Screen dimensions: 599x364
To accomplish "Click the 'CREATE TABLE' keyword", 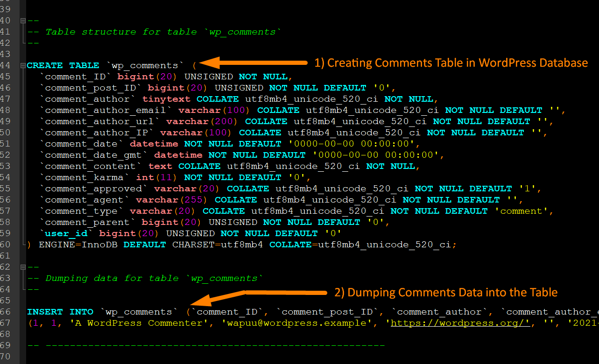I will point(63,65).
